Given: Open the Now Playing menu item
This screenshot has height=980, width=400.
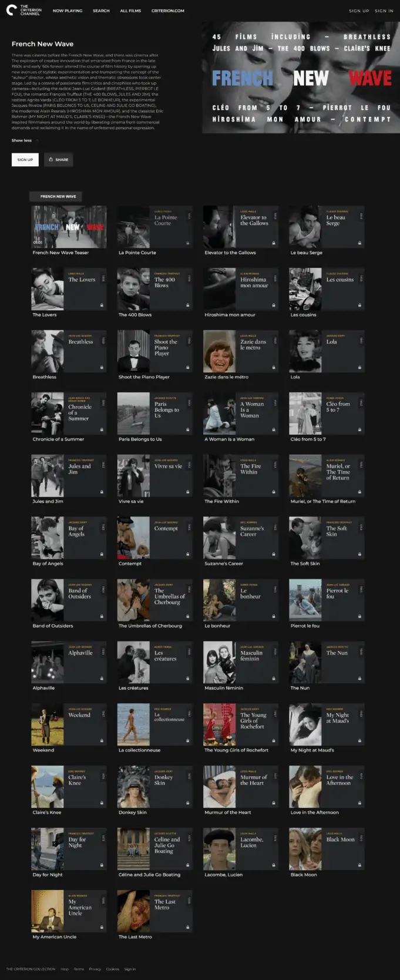Looking at the screenshot, I should click(68, 11).
